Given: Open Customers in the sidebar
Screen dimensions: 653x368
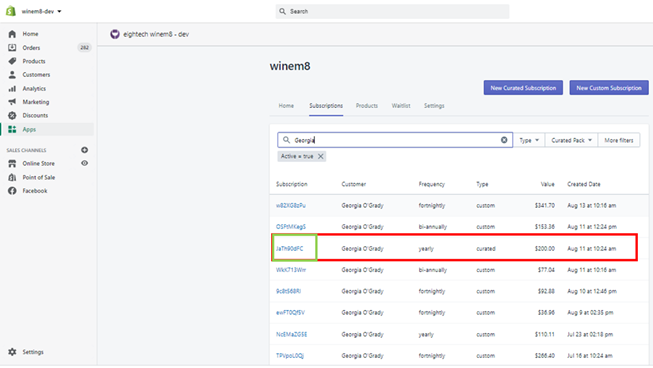Looking at the screenshot, I should (36, 75).
